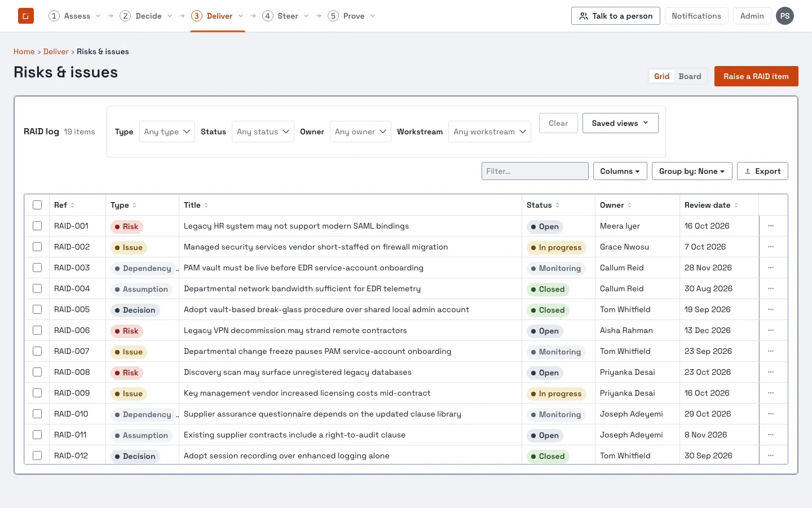Open the PS user avatar
Image resolution: width=812 pixels, height=508 pixels.
[785, 16]
